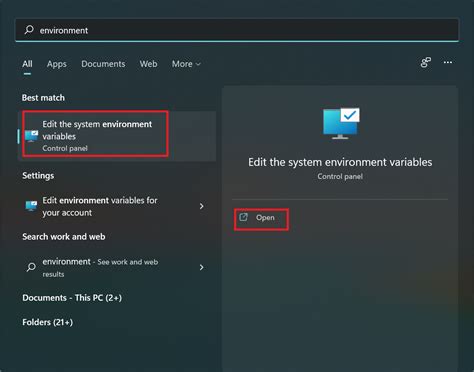Click the 'environment' search input field
The width and height of the screenshot is (474, 372).
pos(237,30)
